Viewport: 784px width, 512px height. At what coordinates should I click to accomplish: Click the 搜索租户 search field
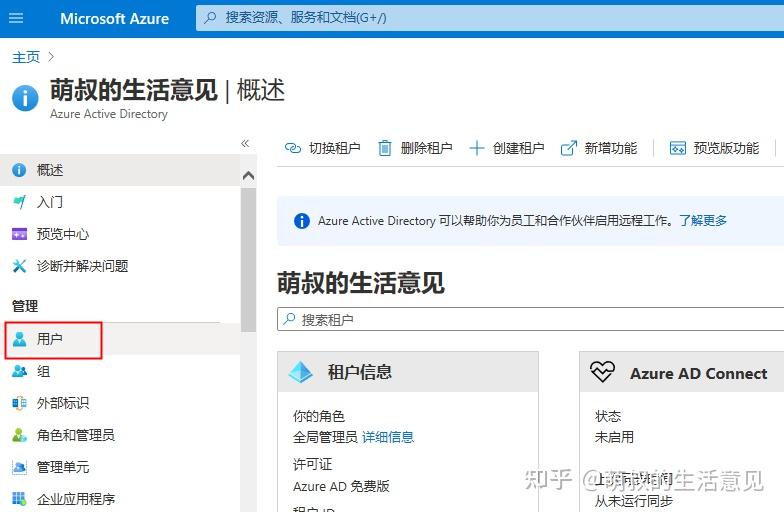coord(530,319)
